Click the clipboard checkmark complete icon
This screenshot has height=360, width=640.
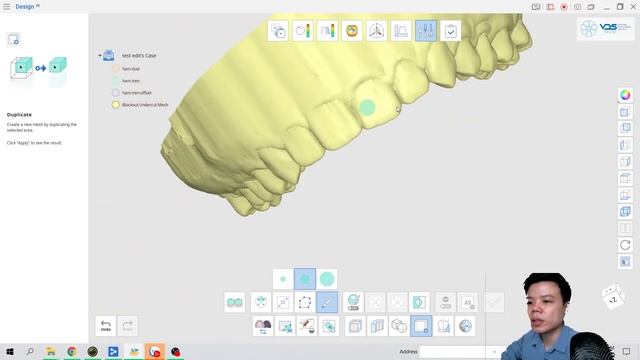point(451,31)
